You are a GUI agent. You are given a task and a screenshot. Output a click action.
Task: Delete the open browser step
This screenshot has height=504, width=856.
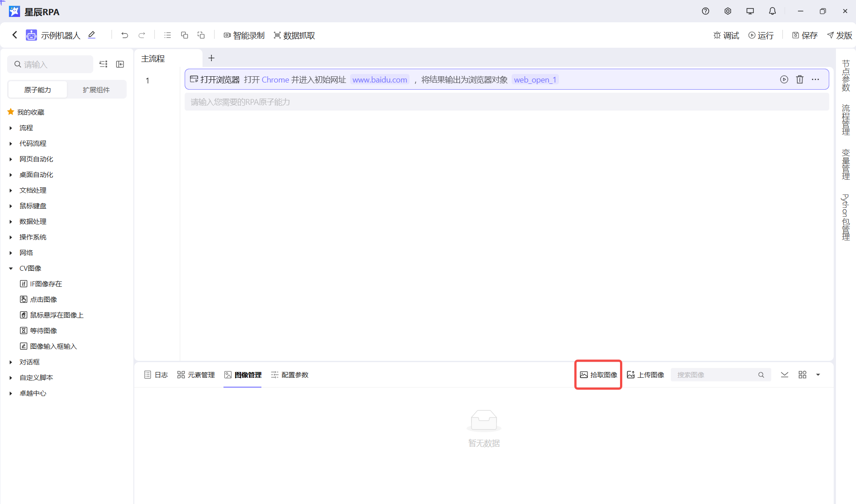point(799,79)
